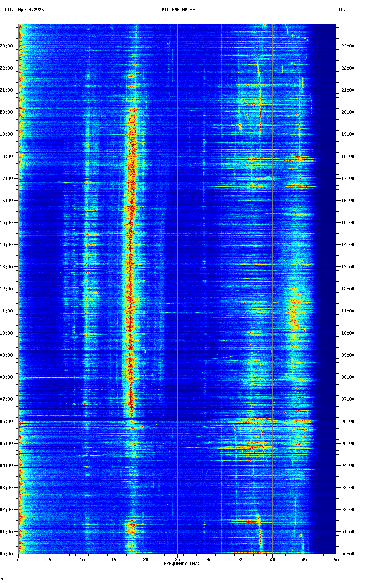The image size is (392, 583).
Task: Select the 5 Hz frequency tick label
Action: coord(50,560)
